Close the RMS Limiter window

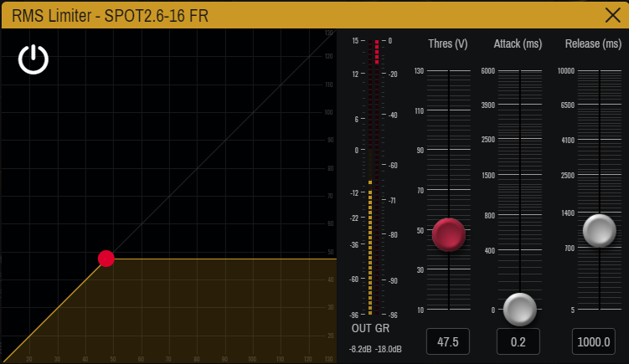click(612, 16)
